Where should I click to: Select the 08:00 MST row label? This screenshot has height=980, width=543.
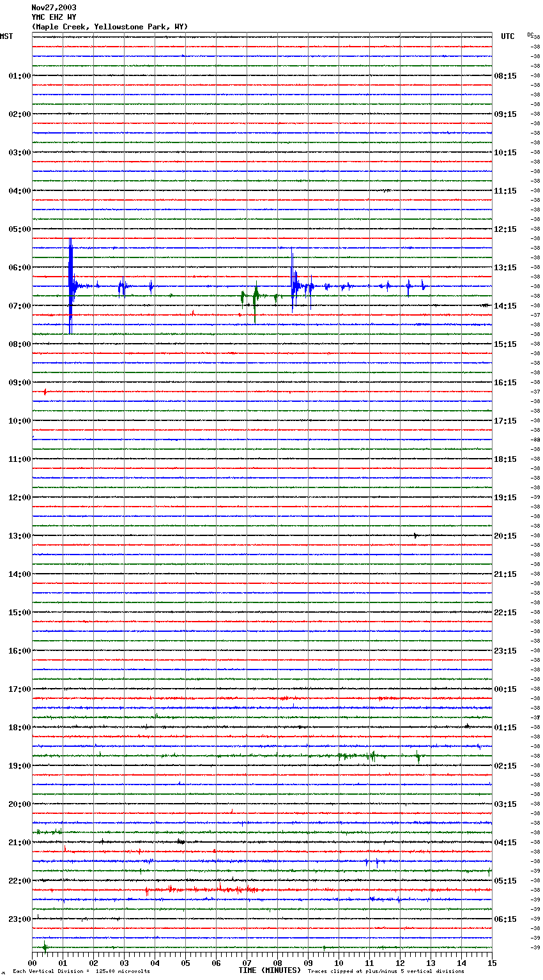tap(20, 344)
